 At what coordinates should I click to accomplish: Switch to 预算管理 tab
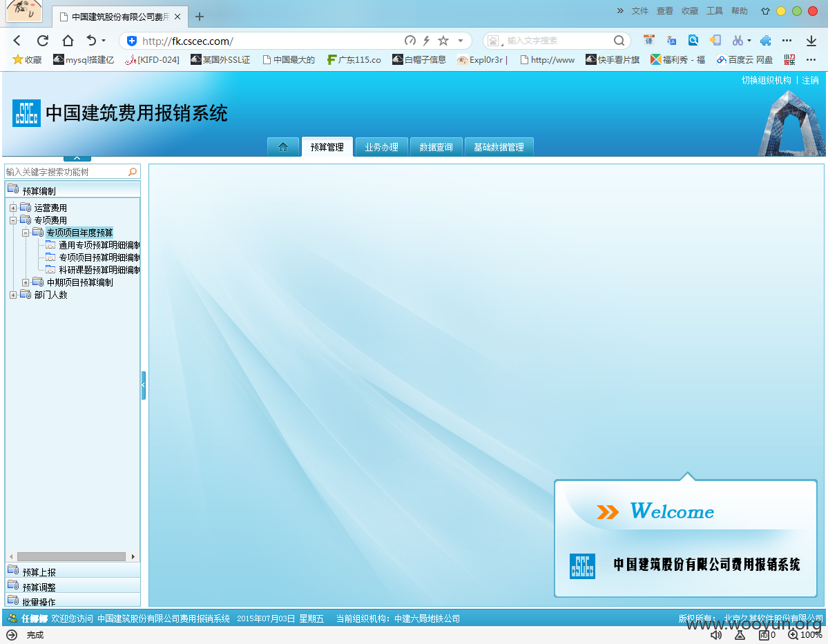click(327, 147)
